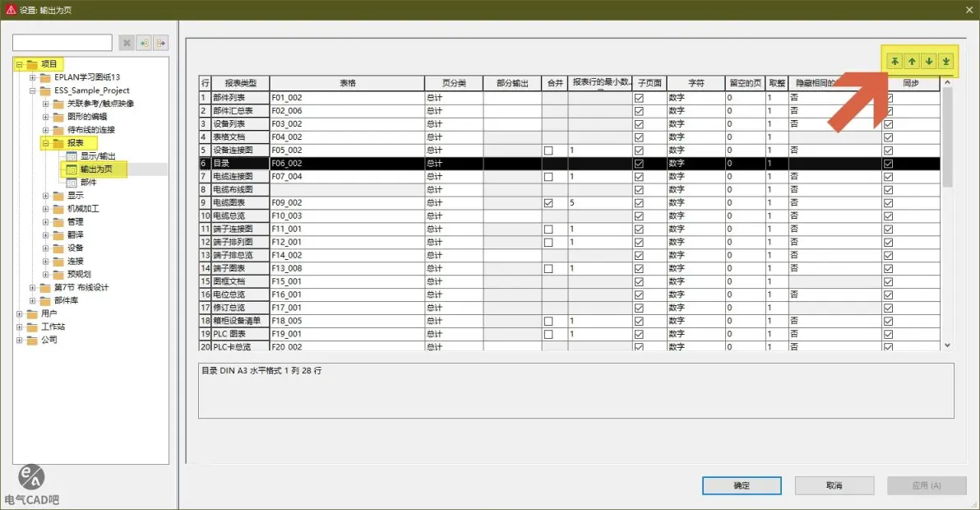Viewport: 980px width, 510px height.
Task: Click the 翻译 folder icon
Action: [x=58, y=235]
